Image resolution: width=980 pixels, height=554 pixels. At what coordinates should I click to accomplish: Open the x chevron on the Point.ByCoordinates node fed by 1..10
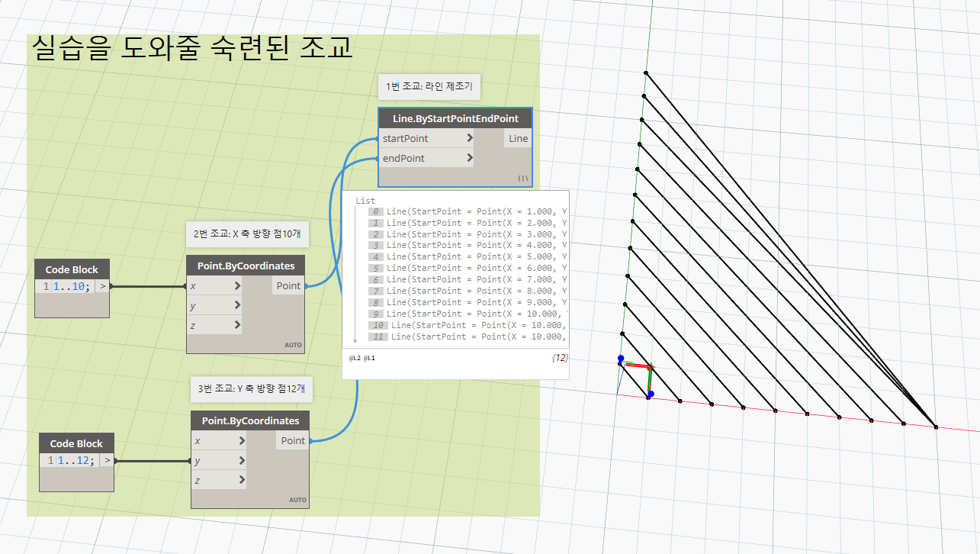(237, 286)
